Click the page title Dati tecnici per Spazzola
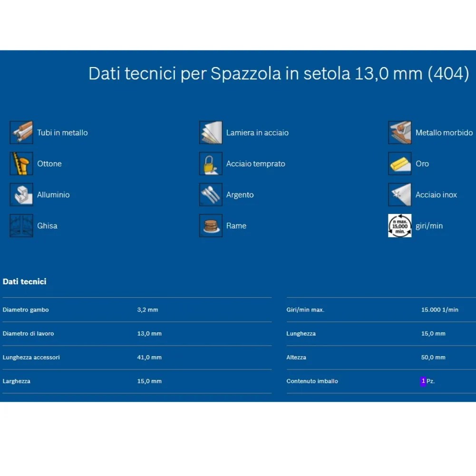476x476 pixels. pos(279,74)
